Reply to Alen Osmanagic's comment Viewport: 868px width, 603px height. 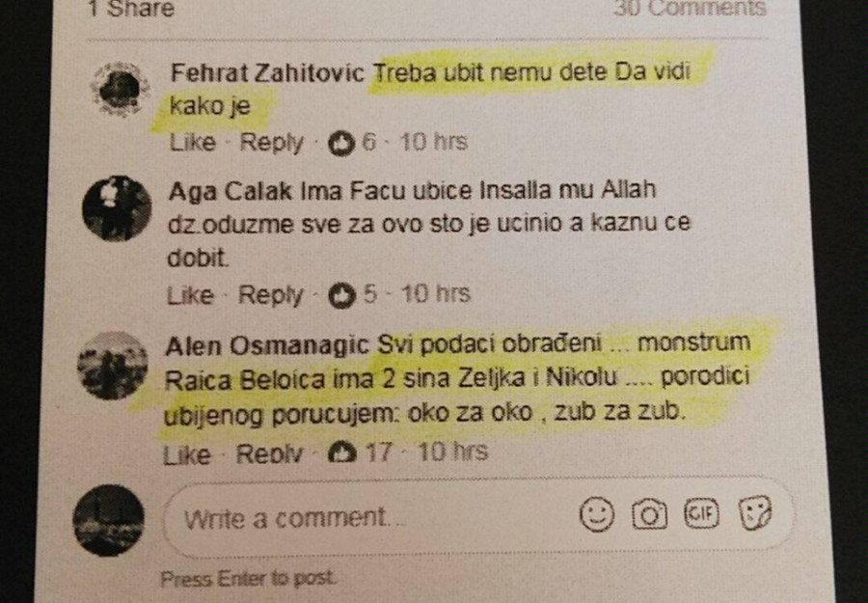coord(270,454)
